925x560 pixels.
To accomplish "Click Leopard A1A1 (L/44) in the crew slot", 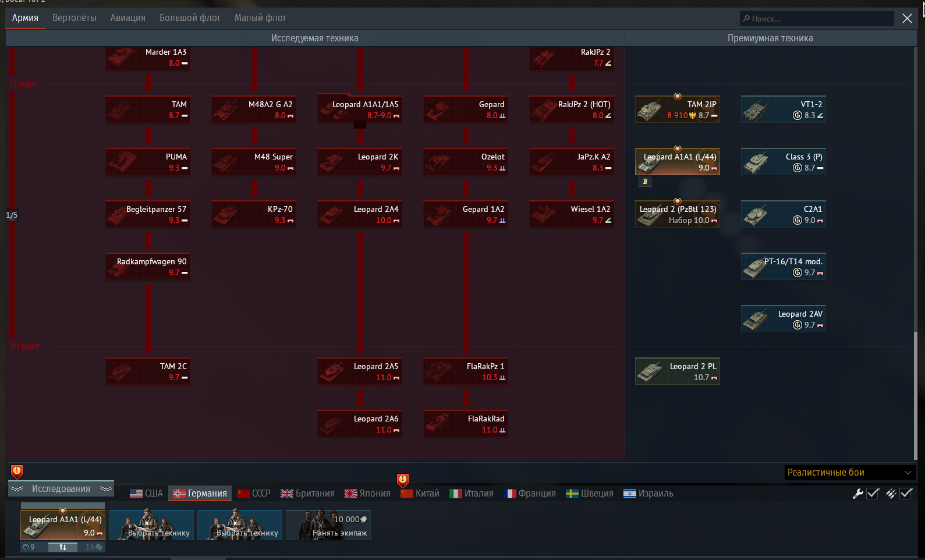I will click(x=63, y=525).
